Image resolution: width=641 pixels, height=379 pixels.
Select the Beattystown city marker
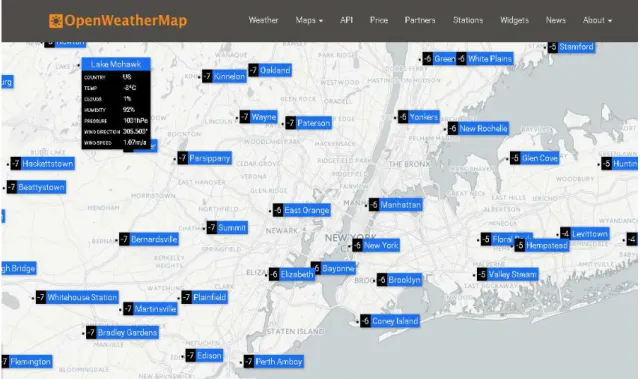point(36,187)
